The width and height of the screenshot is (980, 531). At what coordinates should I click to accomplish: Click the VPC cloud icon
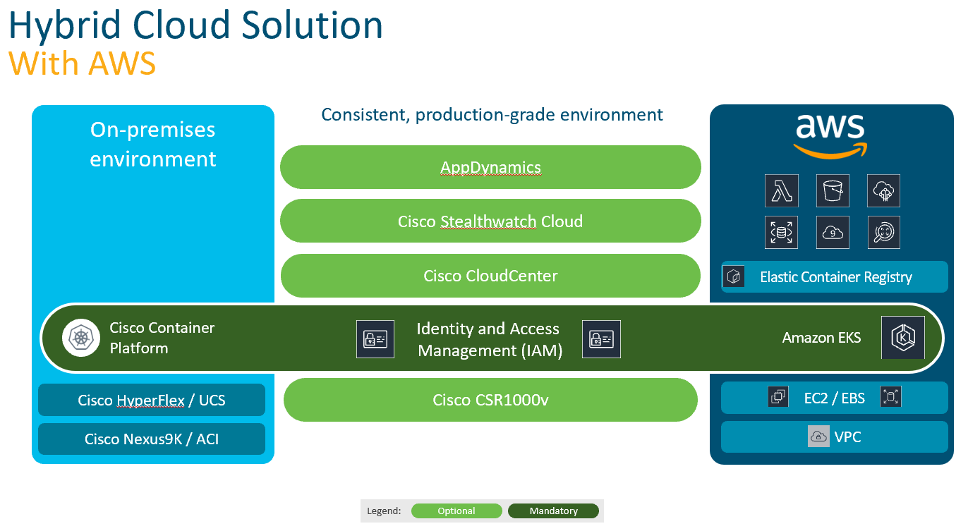(x=818, y=436)
